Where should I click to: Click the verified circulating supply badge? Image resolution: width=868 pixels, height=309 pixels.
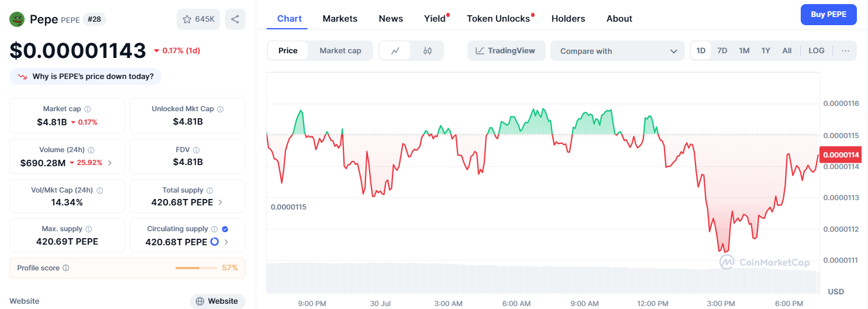pyautogui.click(x=225, y=229)
